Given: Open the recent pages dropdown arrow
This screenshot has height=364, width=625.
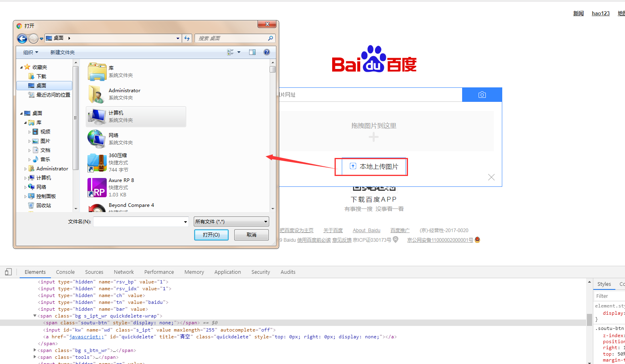Looking at the screenshot, I should (x=41, y=39).
